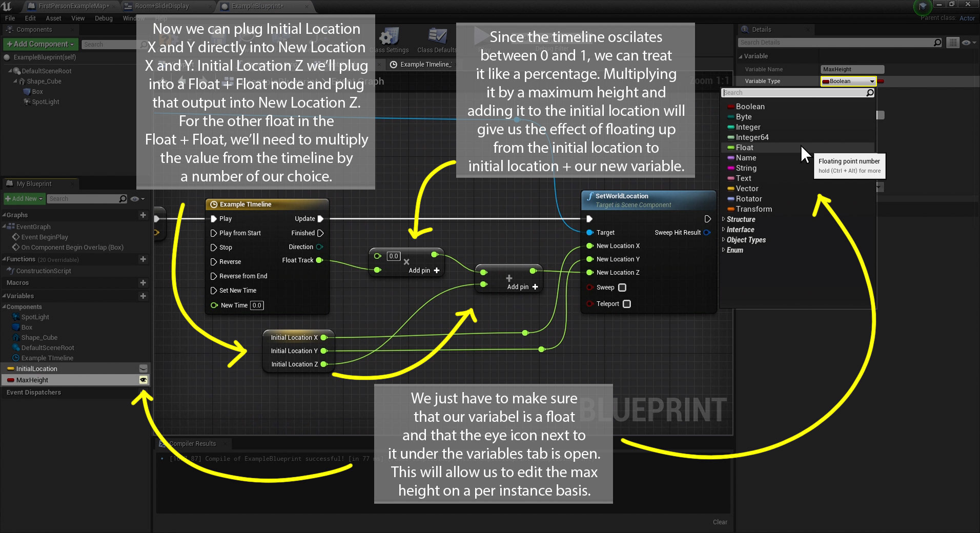This screenshot has height=533, width=980.
Task: Expand the Interface category in type list
Action: (724, 230)
